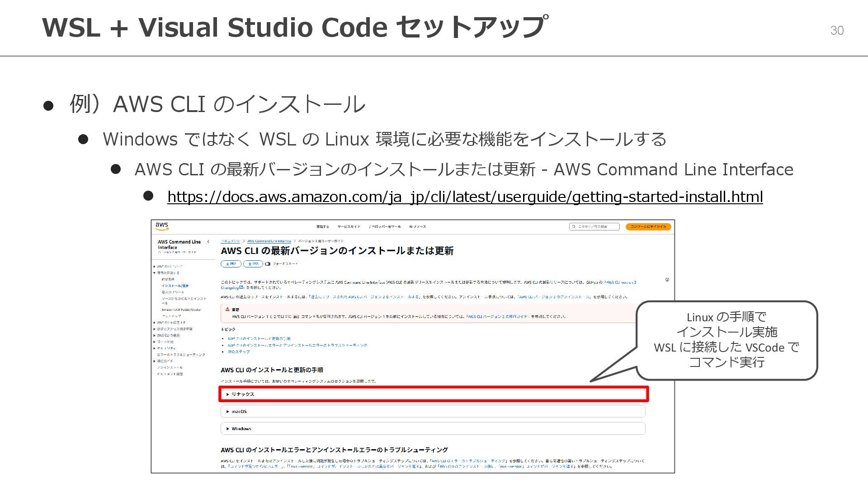Select ソースからのビルドとインストール in the sidebar
868x488 pixels.
click(x=184, y=301)
